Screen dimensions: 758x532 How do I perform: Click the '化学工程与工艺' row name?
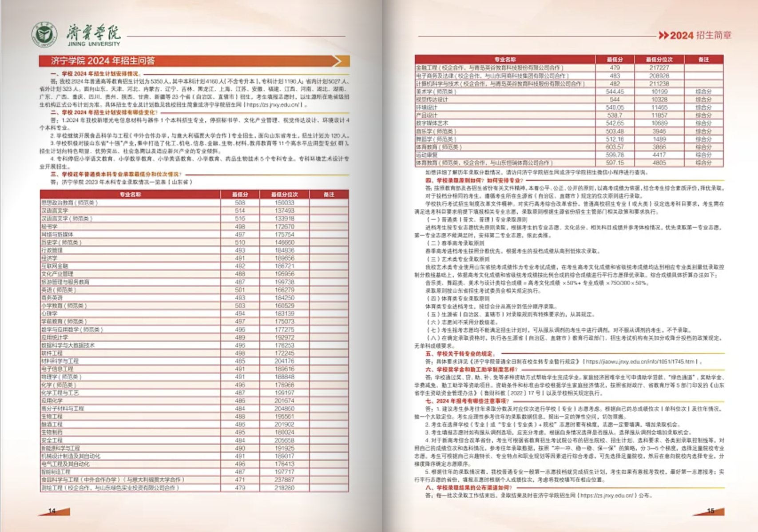(60, 393)
